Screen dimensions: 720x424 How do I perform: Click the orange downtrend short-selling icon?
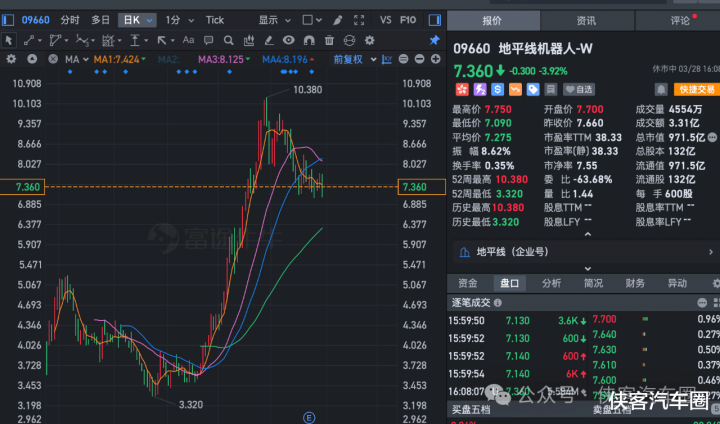pyautogui.click(x=515, y=89)
